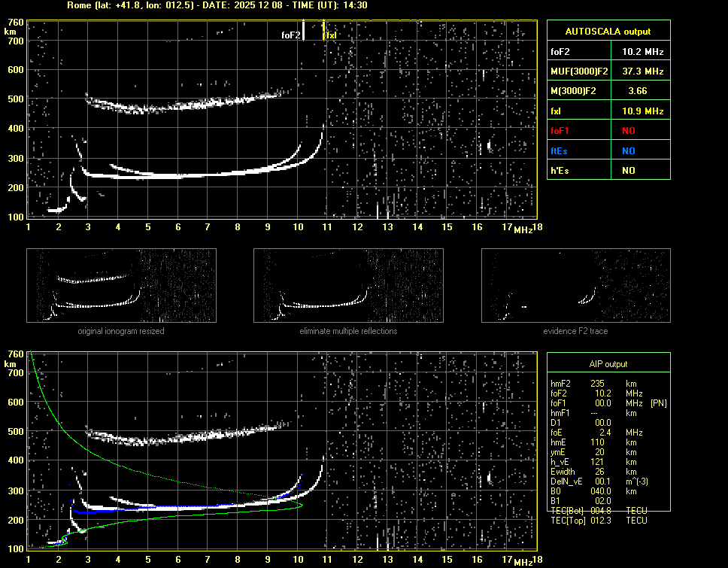Viewport: 728px width, 568px height.
Task: Select the 37.3 MHz value cell
Action: pyautogui.click(x=642, y=71)
